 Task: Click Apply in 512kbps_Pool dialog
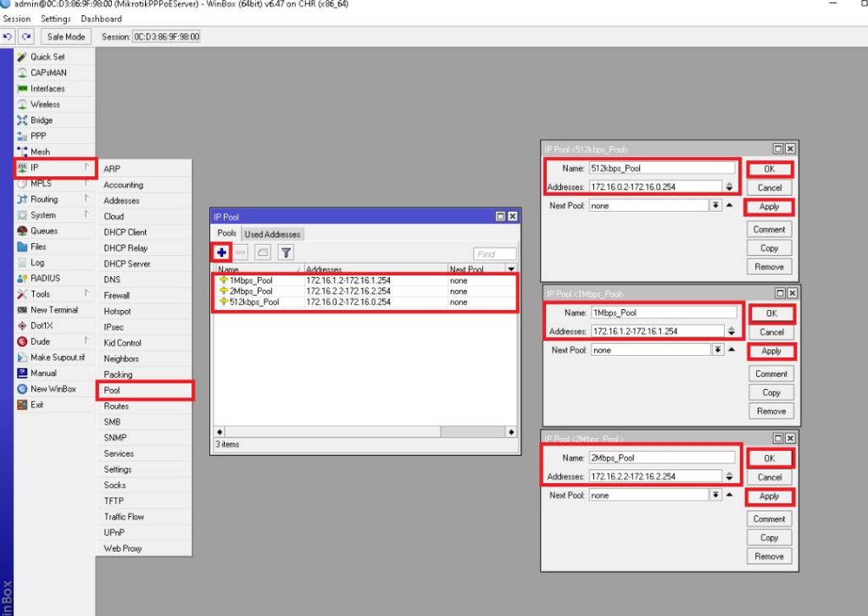[770, 207]
